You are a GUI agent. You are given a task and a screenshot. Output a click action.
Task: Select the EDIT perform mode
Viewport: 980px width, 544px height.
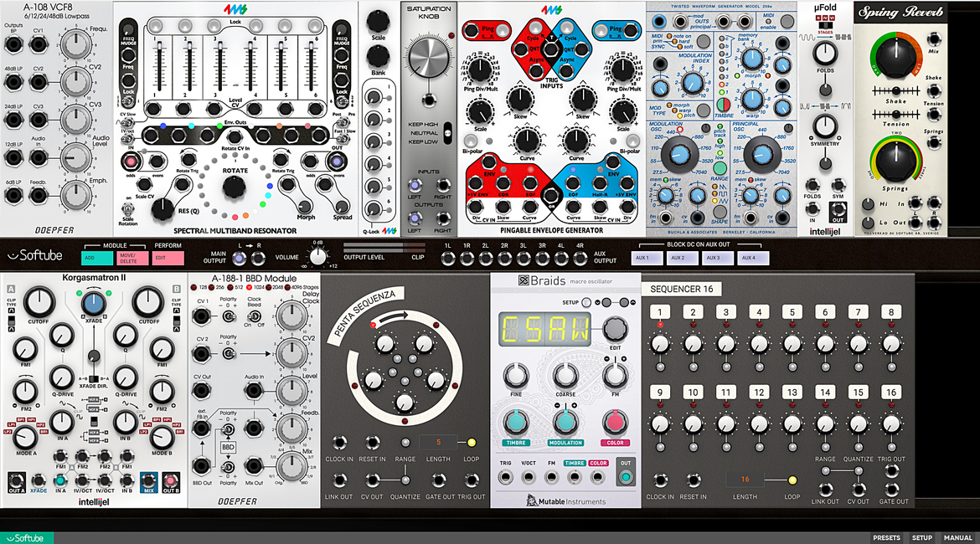(168, 258)
